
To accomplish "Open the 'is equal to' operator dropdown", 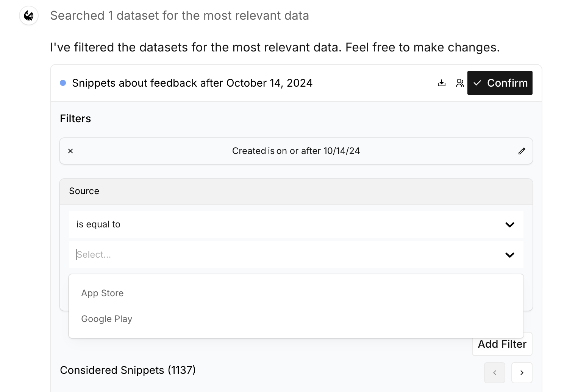I will [296, 224].
